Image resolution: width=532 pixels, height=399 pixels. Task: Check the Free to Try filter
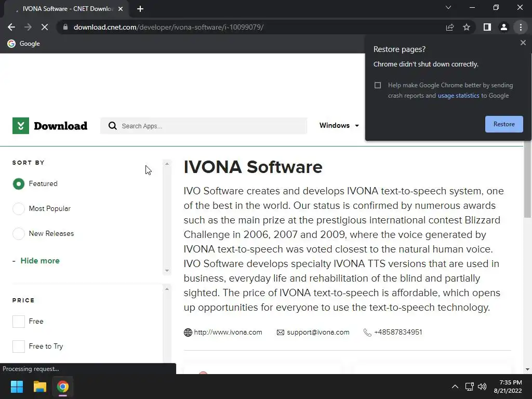[19, 347]
